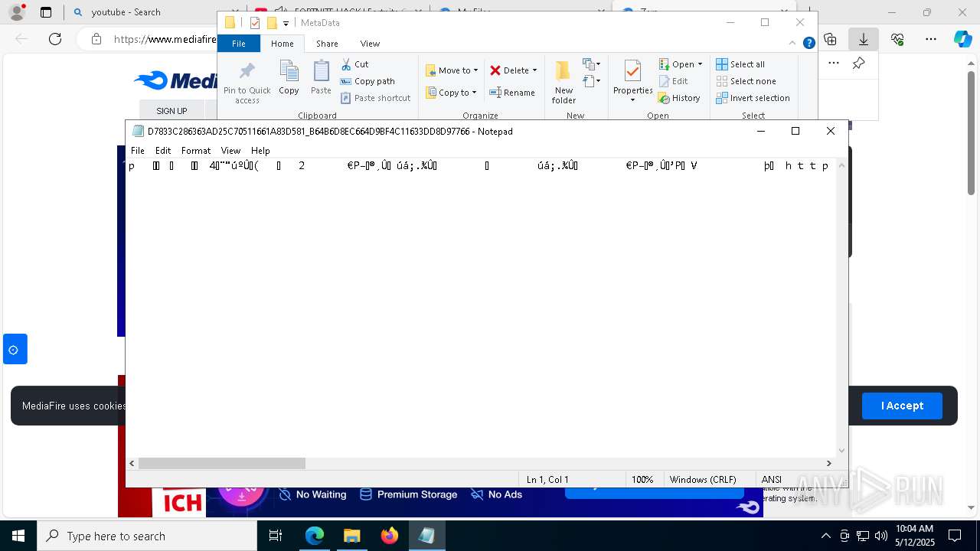Click Edge Settings and more ellipsis

pyautogui.click(x=931, y=39)
